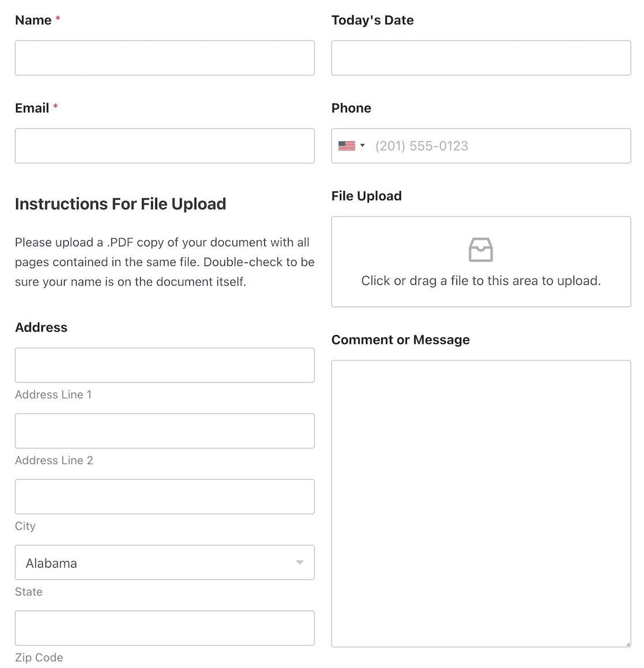Select the Today's Date field
The height and width of the screenshot is (668, 644).
(481, 58)
